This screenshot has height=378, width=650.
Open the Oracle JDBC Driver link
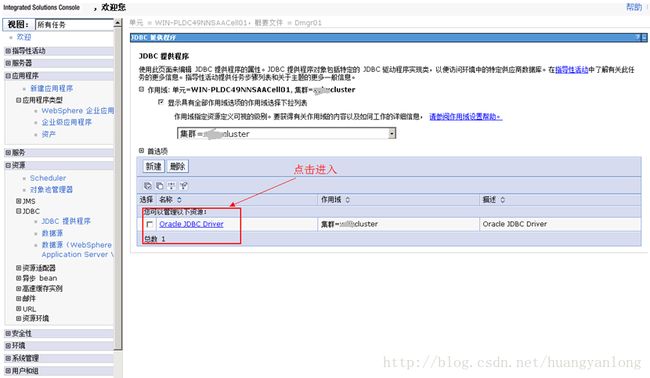pyautogui.click(x=191, y=224)
